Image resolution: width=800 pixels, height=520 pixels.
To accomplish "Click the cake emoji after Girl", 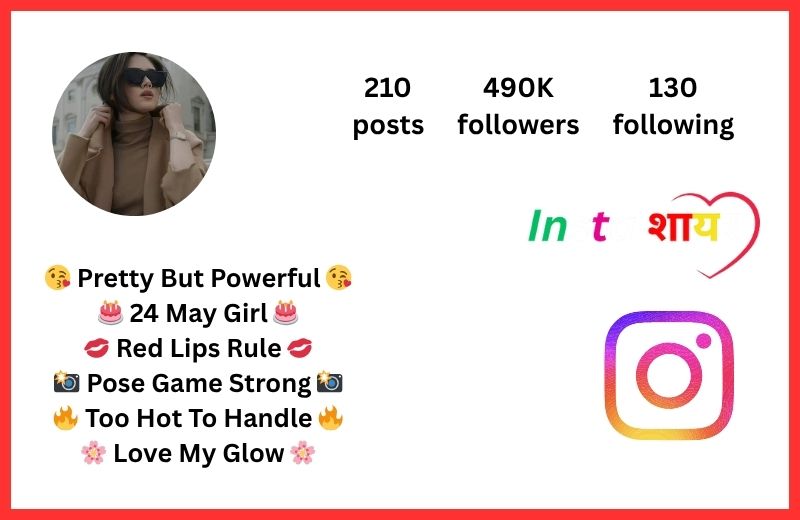I will coord(286,313).
